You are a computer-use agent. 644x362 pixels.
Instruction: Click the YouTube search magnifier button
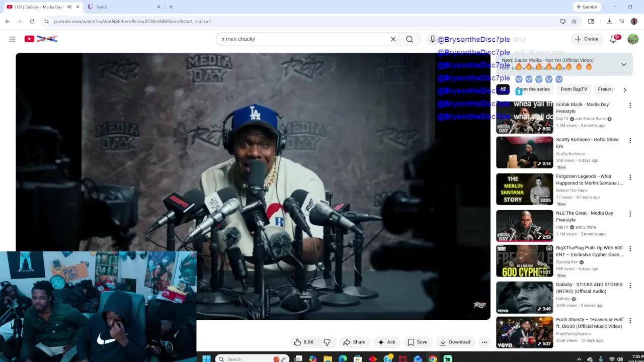pos(410,39)
